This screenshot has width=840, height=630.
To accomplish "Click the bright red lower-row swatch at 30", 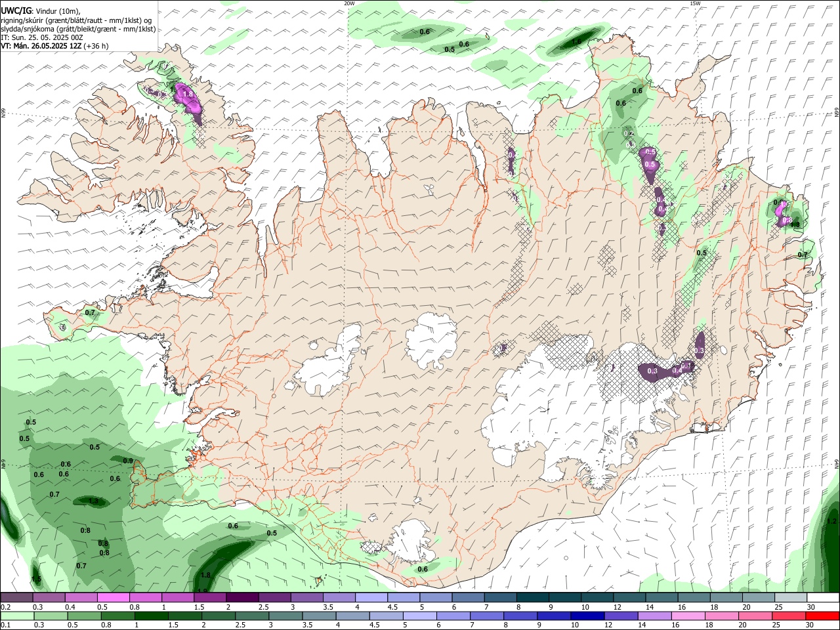I will tap(821, 616).
